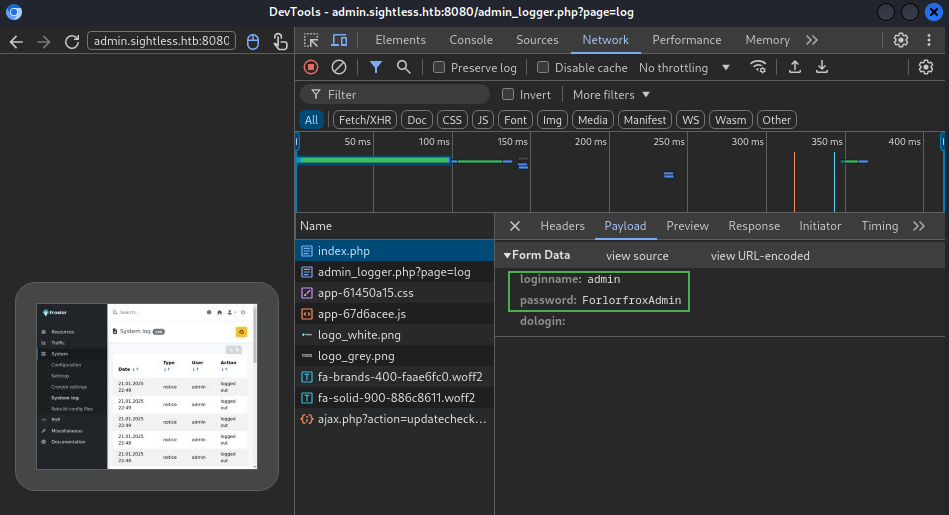949x515 pixels.
Task: Select admin_logger.php?page=log request
Action: 395,272
